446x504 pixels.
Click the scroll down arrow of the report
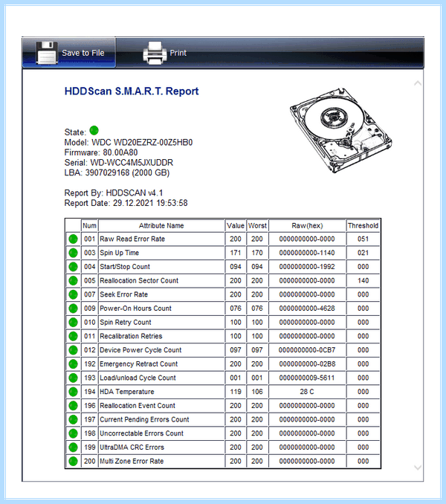click(418, 468)
